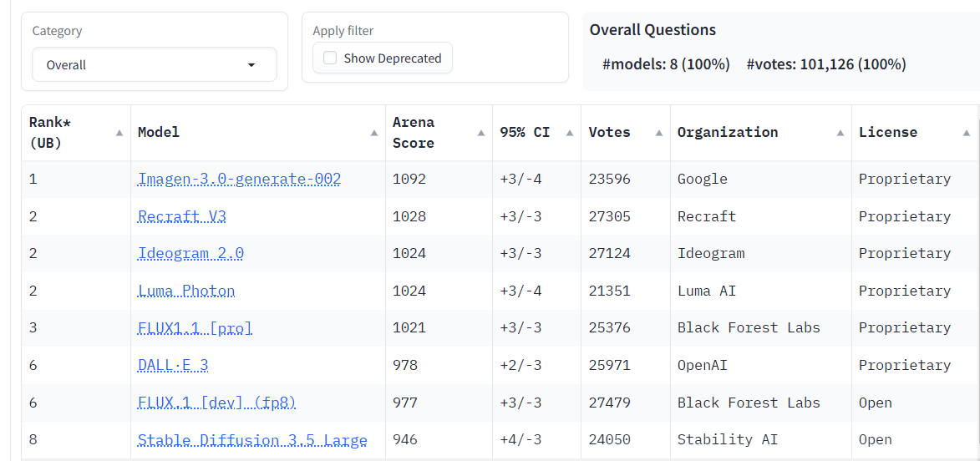Click the Category dropdown caret arrow
This screenshot has width=980, height=461.
point(251,65)
